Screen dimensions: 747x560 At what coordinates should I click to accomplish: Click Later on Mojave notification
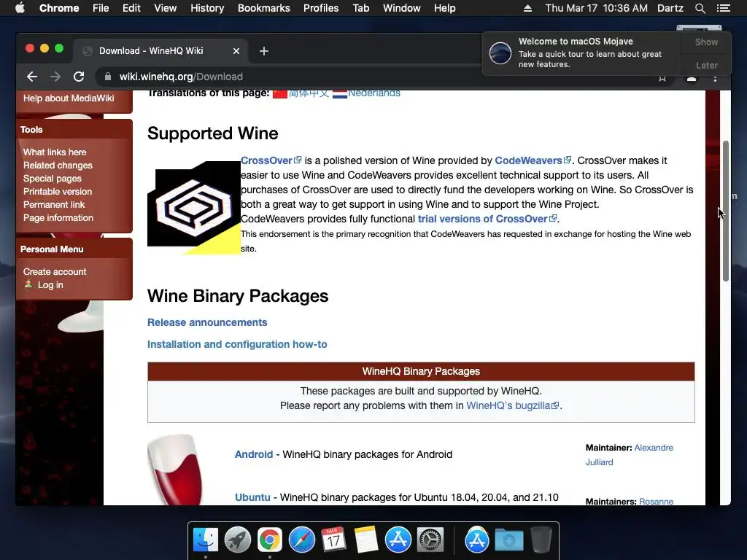point(706,65)
